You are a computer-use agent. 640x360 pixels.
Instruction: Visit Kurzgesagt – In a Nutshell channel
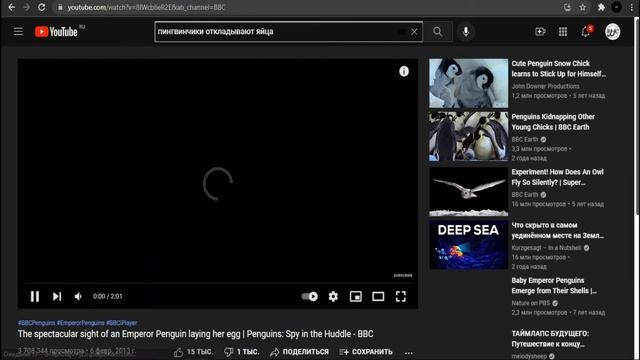click(x=546, y=248)
